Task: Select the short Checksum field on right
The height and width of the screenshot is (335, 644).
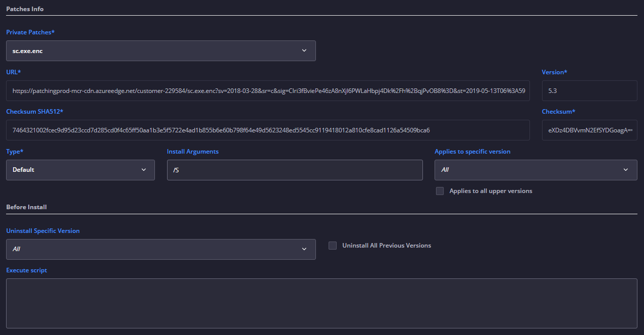Action: coord(589,130)
